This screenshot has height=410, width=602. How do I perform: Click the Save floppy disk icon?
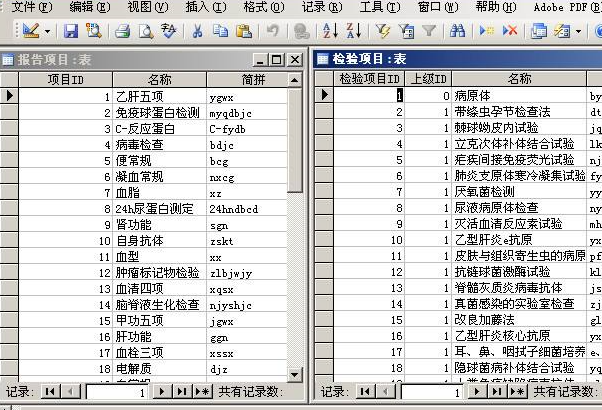pos(71,31)
